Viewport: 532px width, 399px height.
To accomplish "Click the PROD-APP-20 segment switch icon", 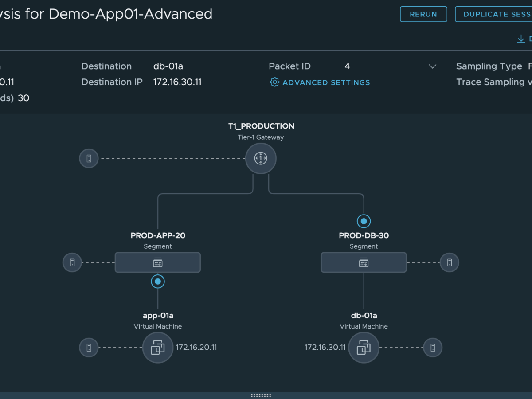I will point(158,262).
